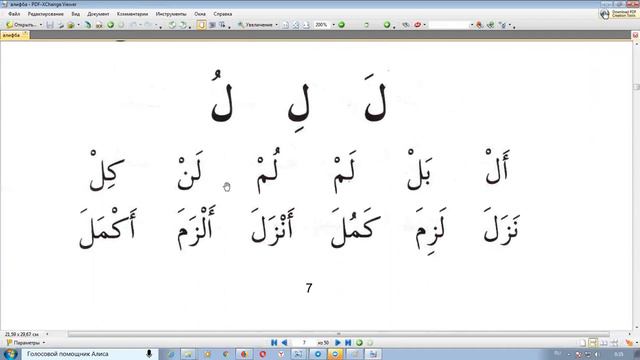This screenshot has width=640, height=360.
Task: Open the Окна menu
Action: point(200,14)
